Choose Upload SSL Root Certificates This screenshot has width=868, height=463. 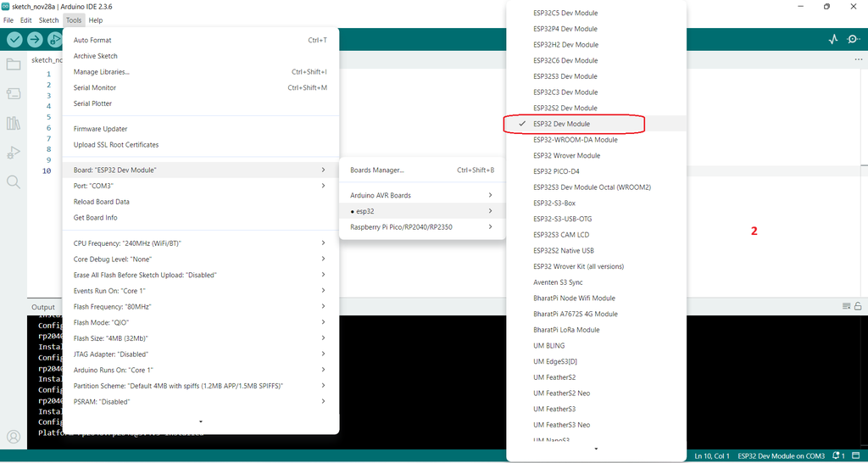200,144
